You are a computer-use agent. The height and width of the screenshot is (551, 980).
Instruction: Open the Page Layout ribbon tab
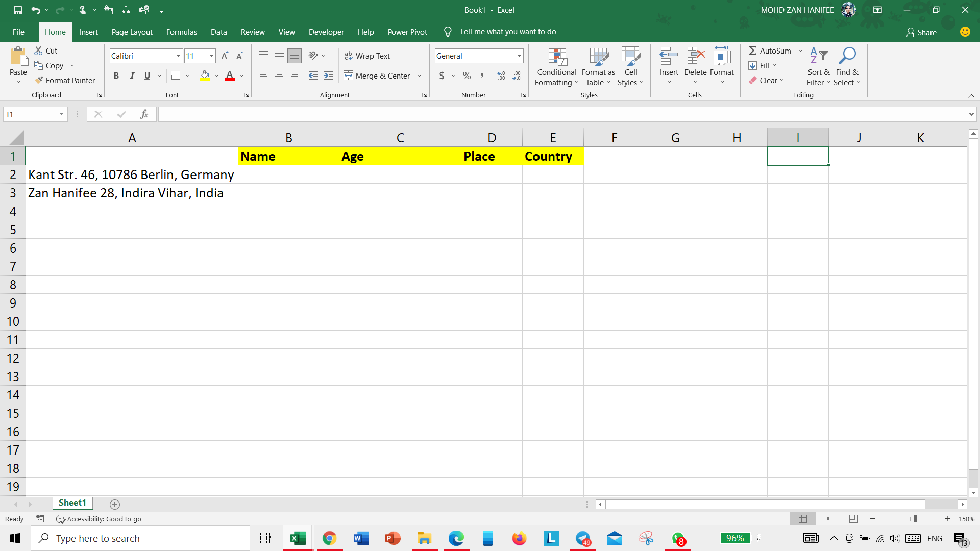[132, 32]
